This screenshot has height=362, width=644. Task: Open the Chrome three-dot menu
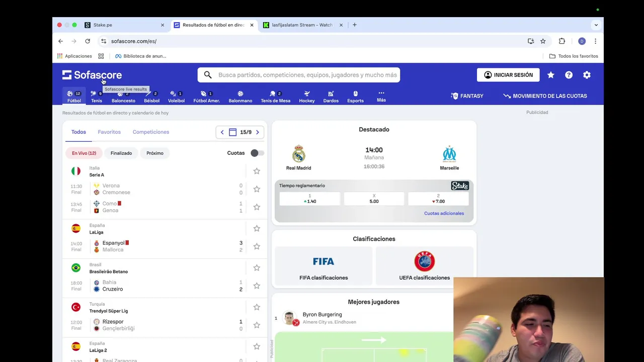click(x=595, y=41)
